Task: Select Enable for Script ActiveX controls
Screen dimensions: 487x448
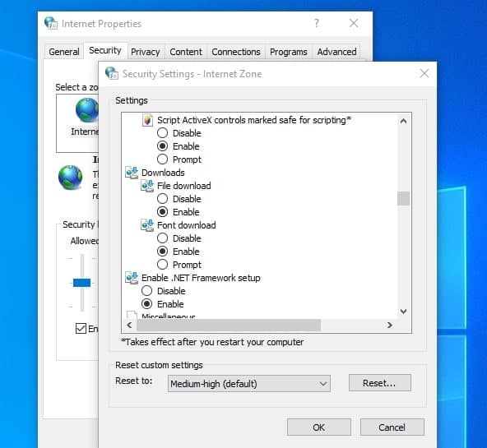Action: pyautogui.click(x=162, y=146)
